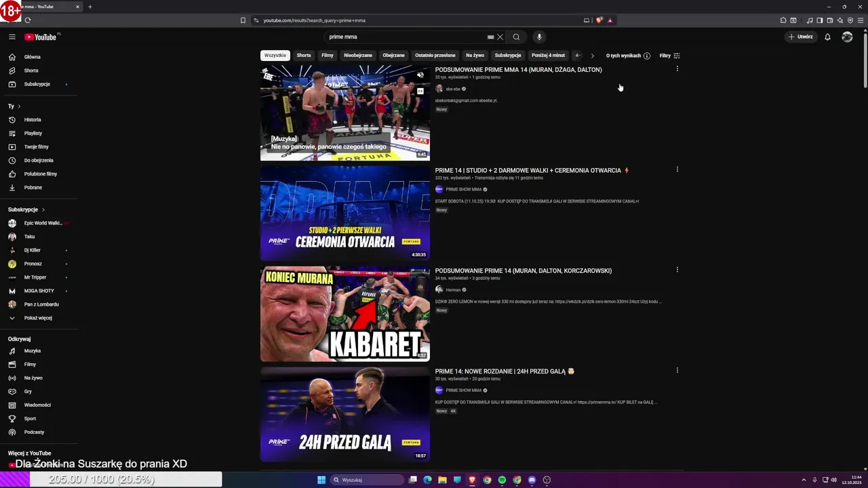Open M3GA SHOTY channel subscription
This screenshot has width=868, height=488.
tap(39, 291)
